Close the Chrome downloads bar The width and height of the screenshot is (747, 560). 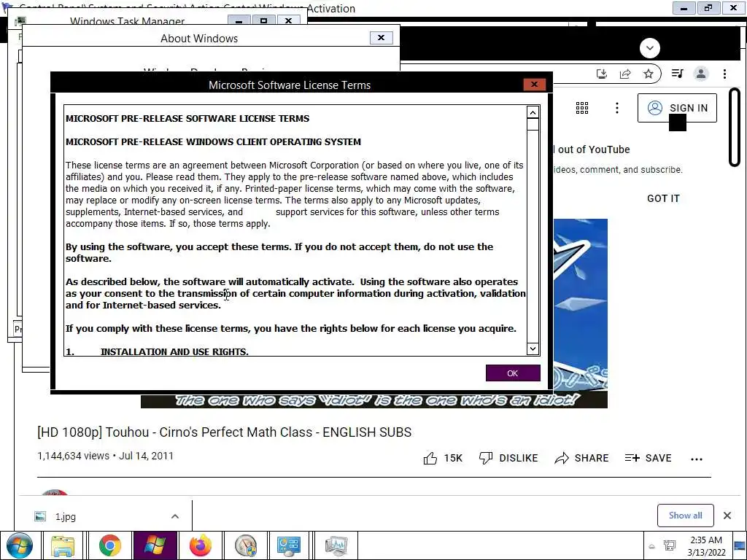click(727, 516)
